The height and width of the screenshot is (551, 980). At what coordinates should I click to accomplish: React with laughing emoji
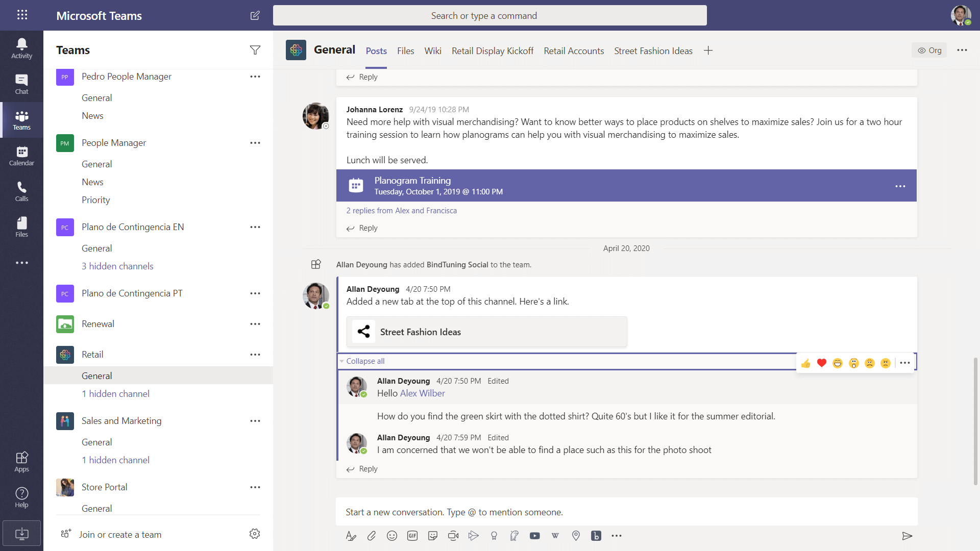838,363
